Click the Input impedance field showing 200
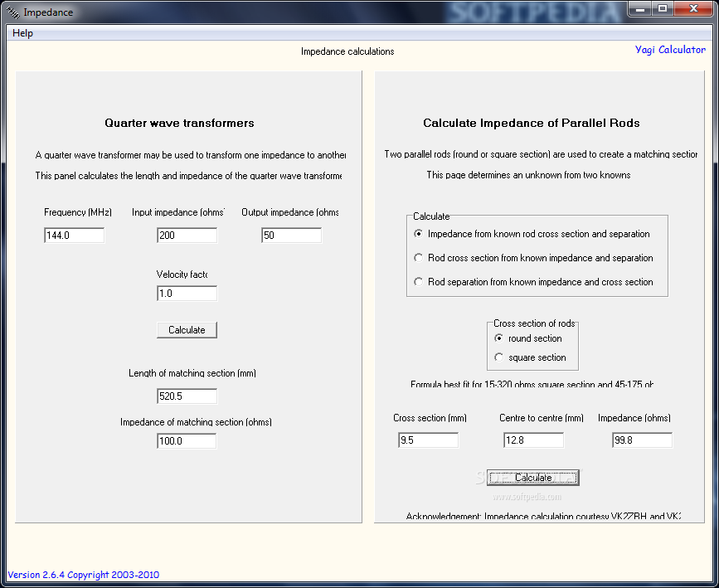 pyautogui.click(x=187, y=236)
